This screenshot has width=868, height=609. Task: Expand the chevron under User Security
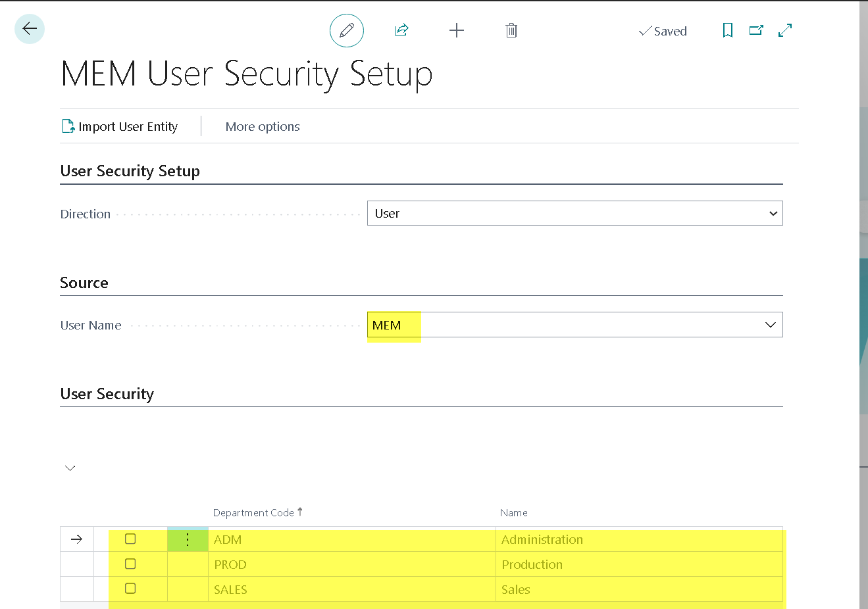coord(70,468)
